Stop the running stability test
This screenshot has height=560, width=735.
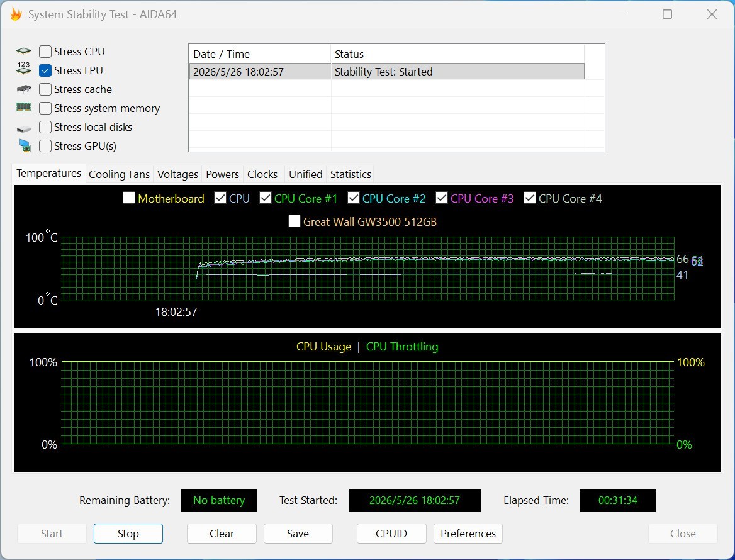(x=128, y=534)
